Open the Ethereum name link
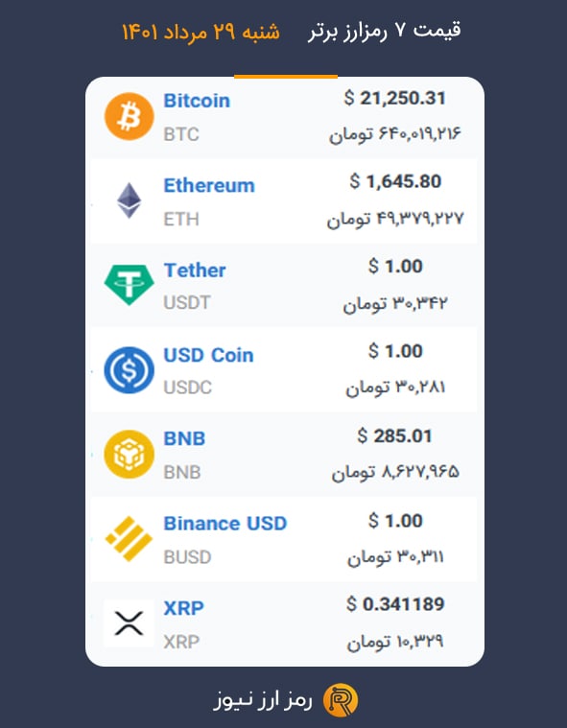This screenshot has height=728, width=567. pyautogui.click(x=209, y=186)
